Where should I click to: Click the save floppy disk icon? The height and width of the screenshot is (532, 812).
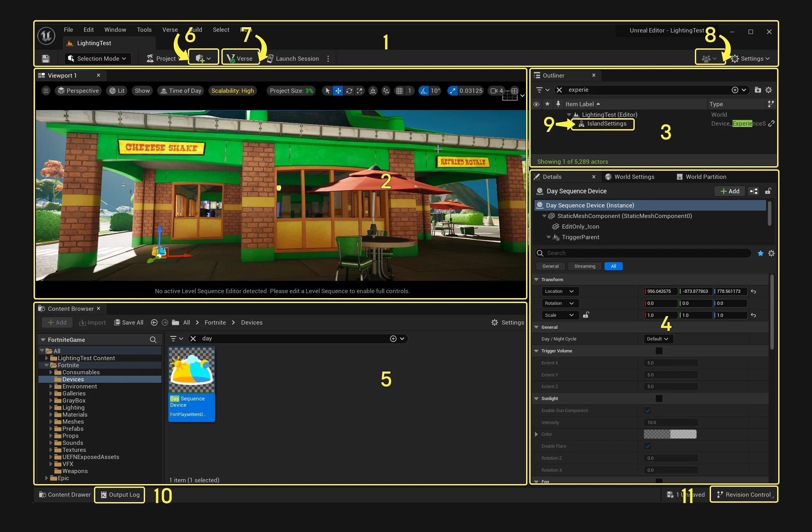(46, 59)
